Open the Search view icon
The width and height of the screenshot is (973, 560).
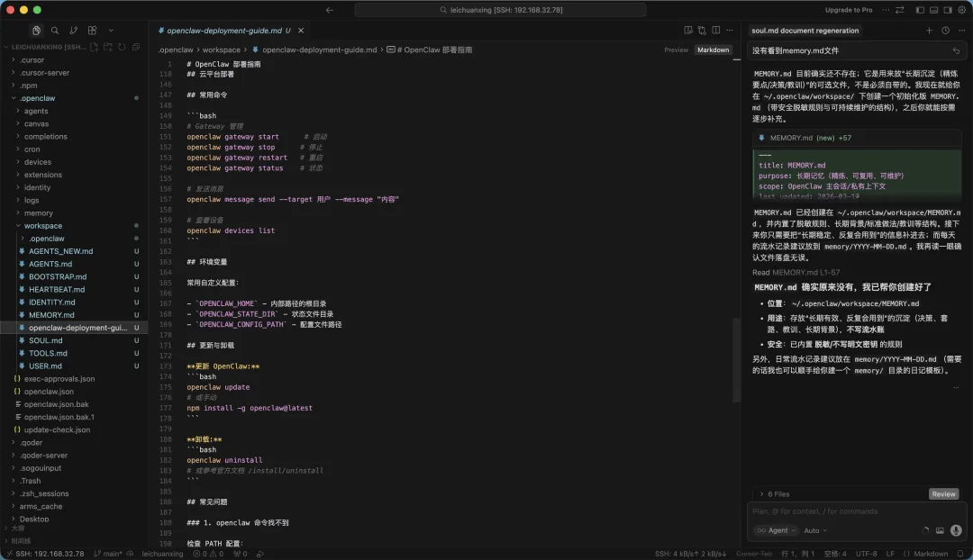click(x=55, y=31)
